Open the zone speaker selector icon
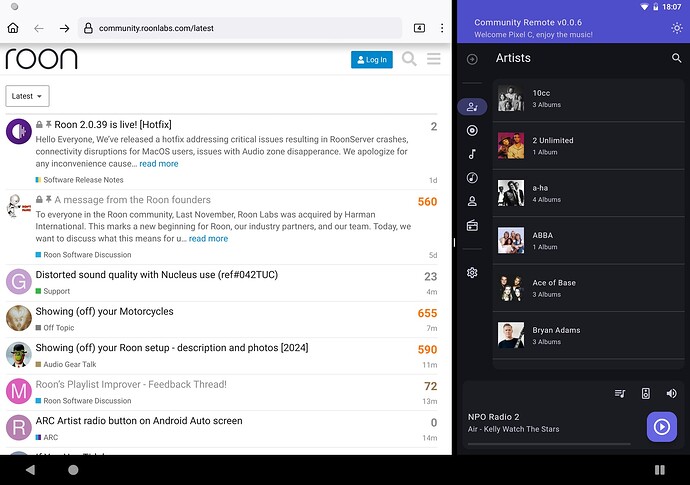 coord(646,393)
